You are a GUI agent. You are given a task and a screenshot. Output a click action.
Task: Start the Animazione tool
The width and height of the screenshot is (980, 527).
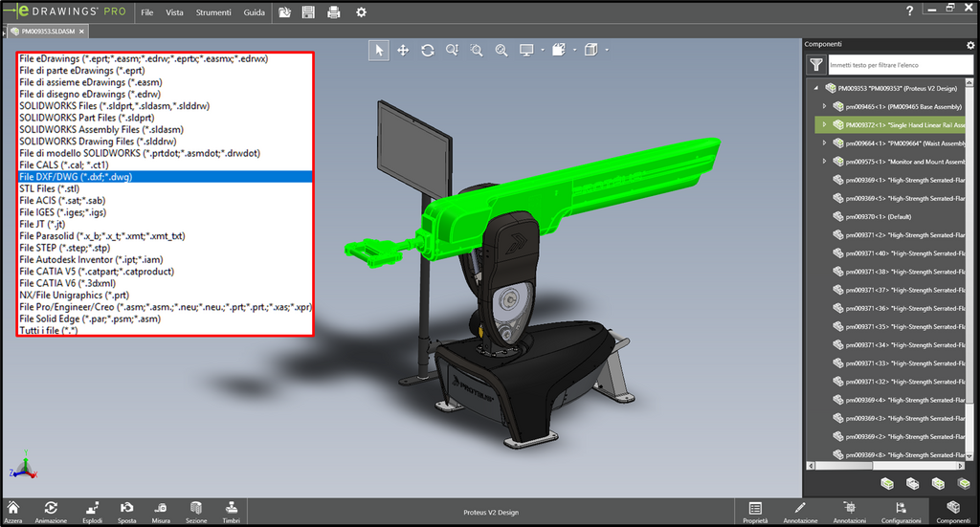(x=51, y=512)
